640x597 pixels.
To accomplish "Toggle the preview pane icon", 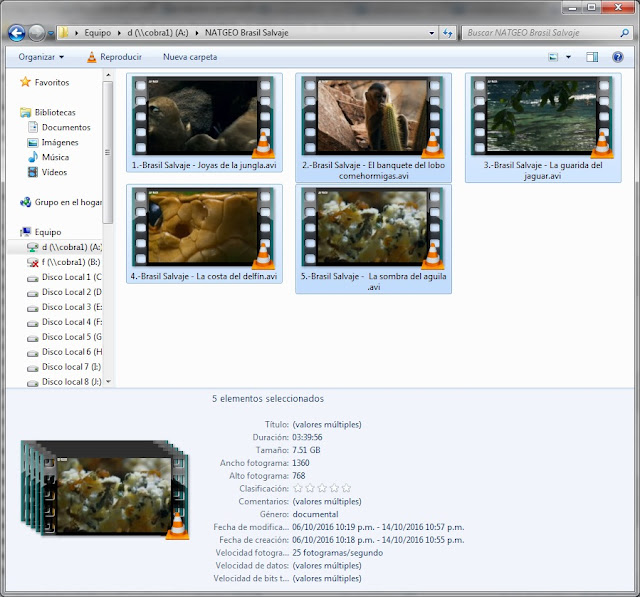I will pyautogui.click(x=592, y=57).
